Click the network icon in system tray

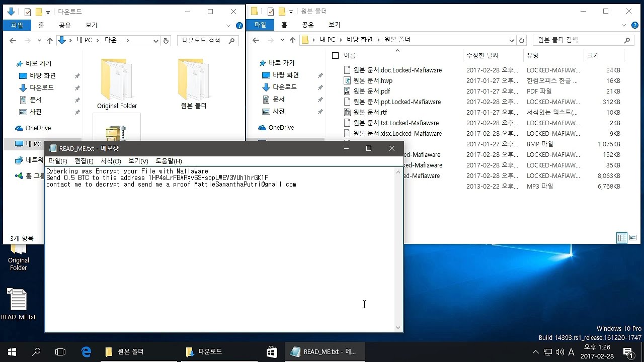pos(547,352)
